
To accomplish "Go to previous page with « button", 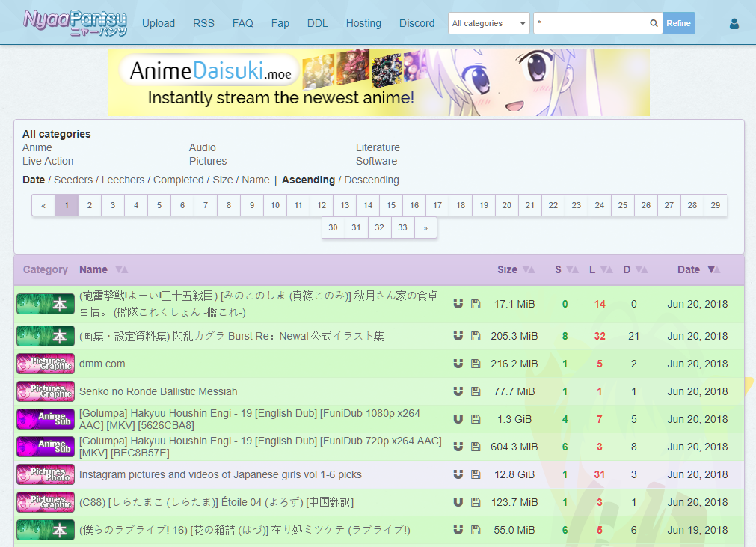I will pos(43,205).
